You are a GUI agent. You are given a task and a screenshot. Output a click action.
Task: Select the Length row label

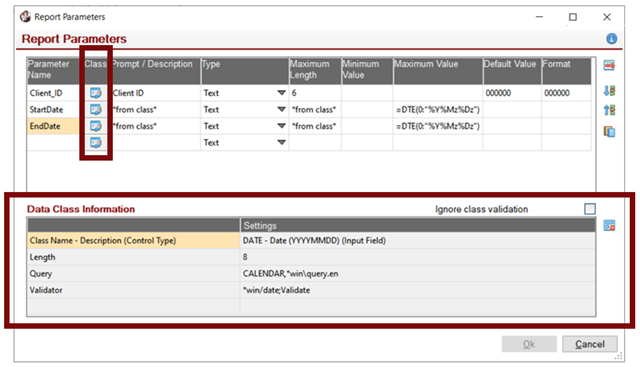pyautogui.click(x=133, y=257)
